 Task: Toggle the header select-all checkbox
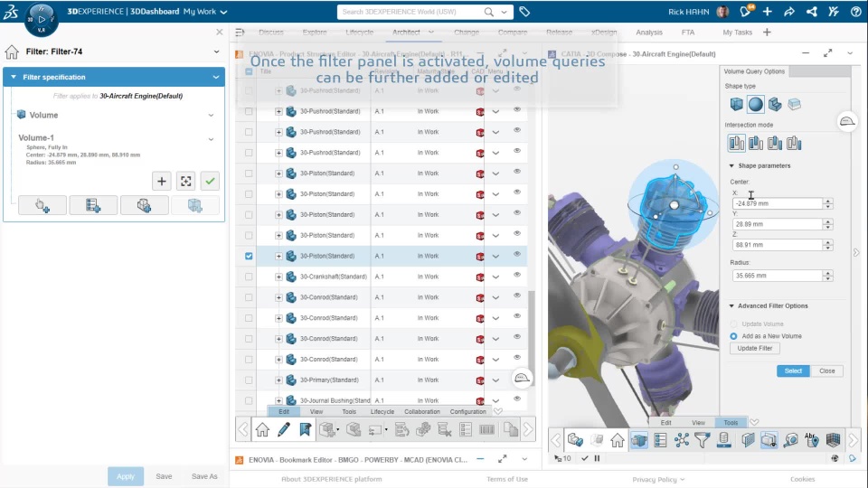(x=249, y=71)
